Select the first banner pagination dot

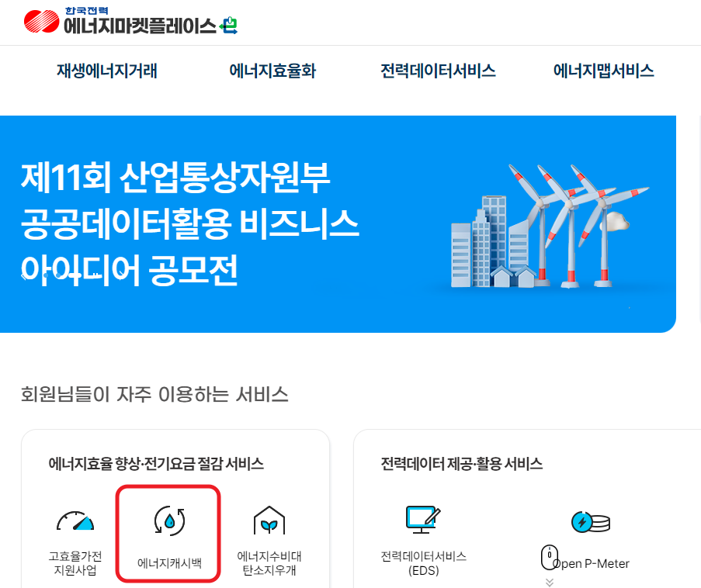45,275
